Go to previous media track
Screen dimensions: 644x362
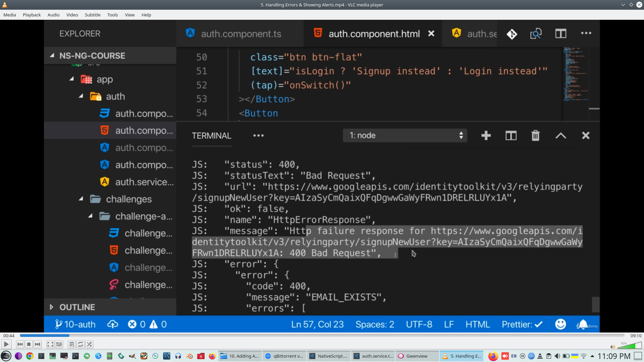point(20,344)
